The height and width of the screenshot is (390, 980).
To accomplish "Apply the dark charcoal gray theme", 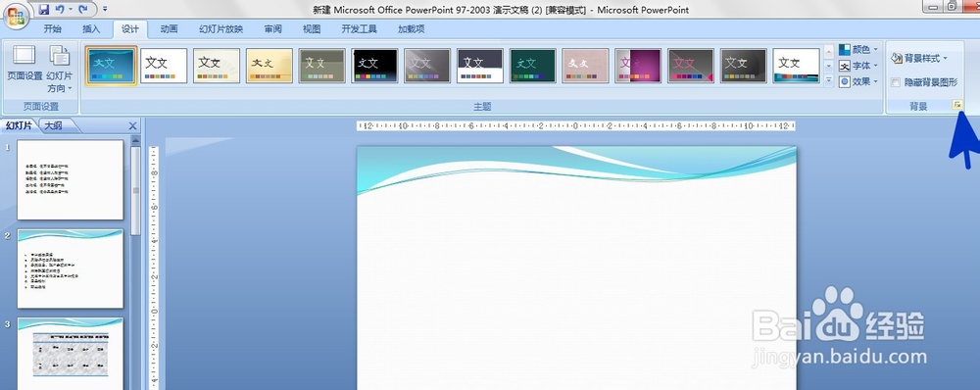I will pos(744,66).
